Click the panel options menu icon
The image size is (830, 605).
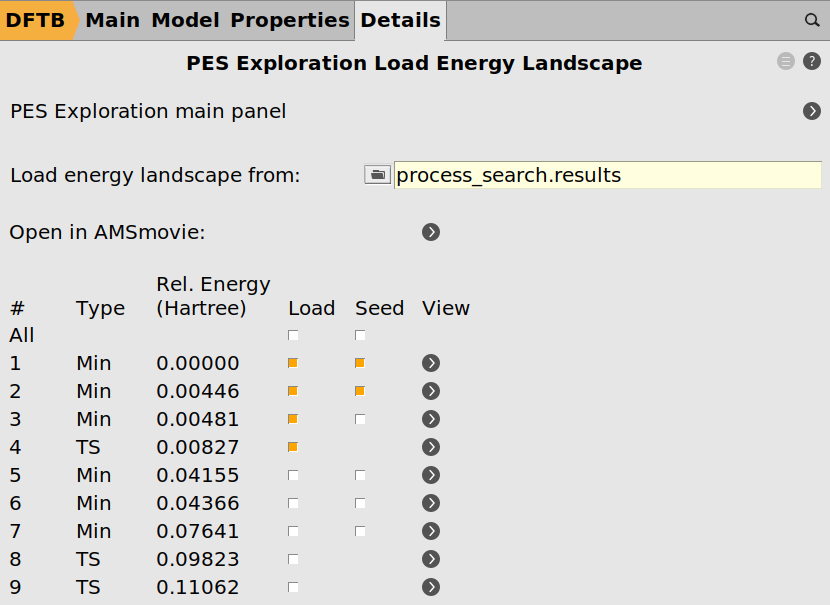(x=786, y=62)
